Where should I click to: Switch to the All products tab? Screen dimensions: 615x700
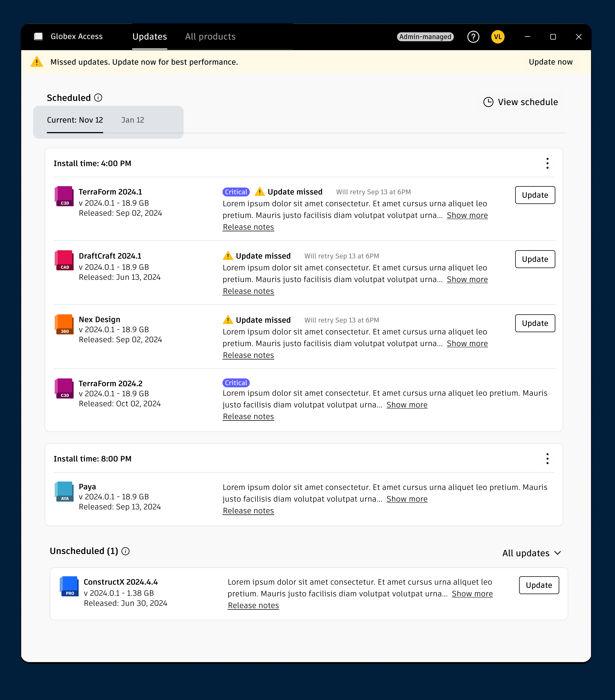coord(210,37)
